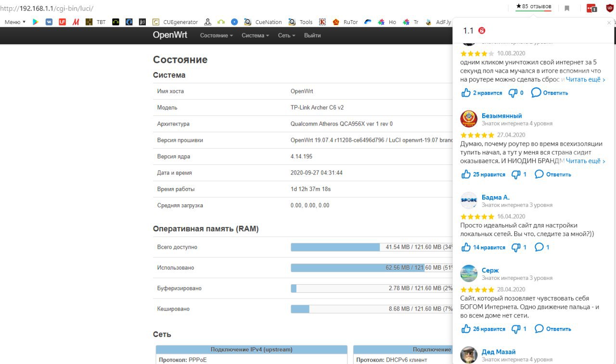
Task: Open the VK bookmark icon
Action: [x=49, y=22]
